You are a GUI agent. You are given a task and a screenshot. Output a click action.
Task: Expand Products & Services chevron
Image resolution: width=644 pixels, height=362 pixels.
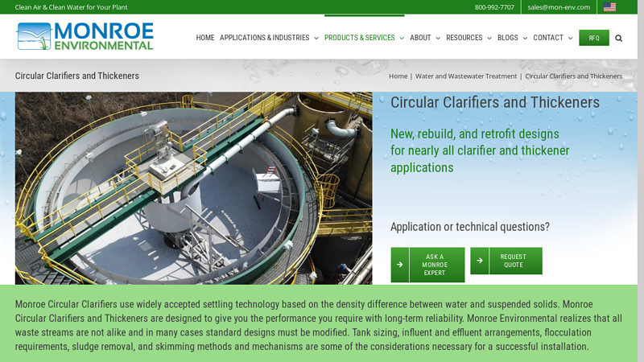click(402, 38)
